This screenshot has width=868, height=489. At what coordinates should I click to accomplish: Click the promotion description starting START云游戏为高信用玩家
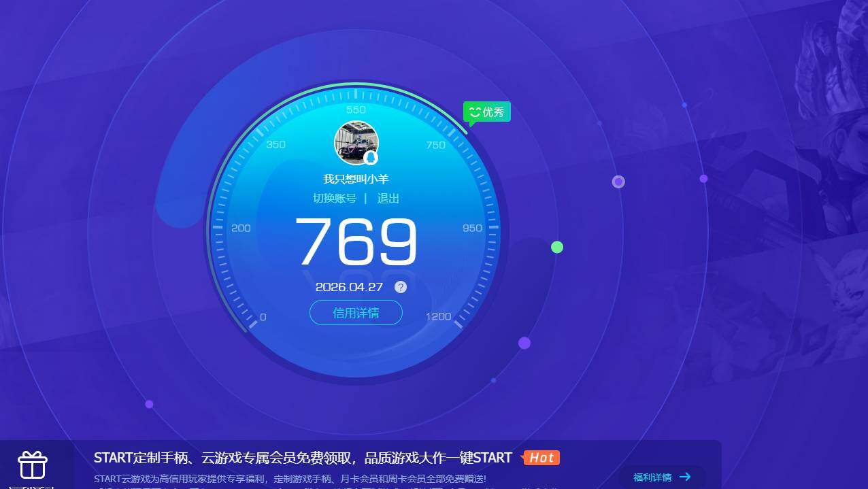[290, 479]
